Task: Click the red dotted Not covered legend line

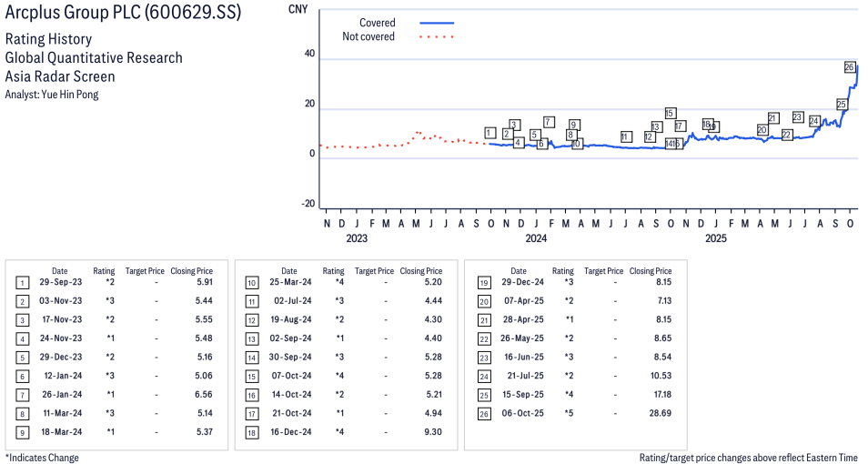Action: 436,37
